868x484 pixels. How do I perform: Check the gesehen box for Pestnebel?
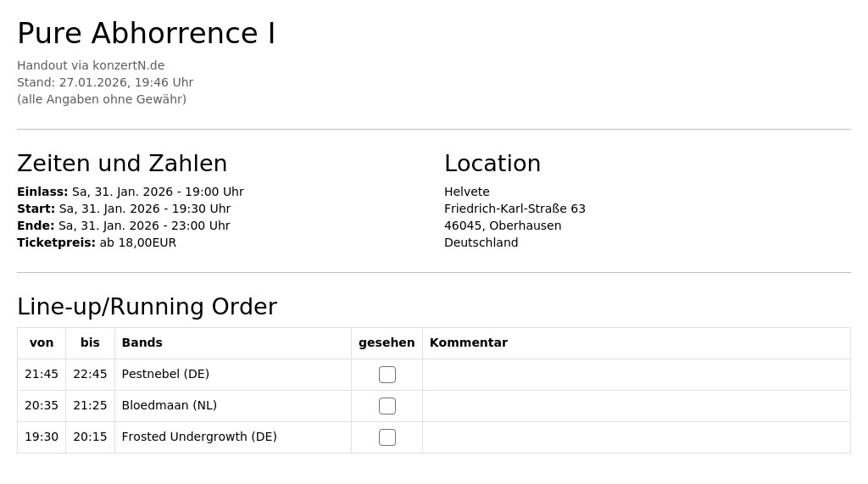(387, 375)
